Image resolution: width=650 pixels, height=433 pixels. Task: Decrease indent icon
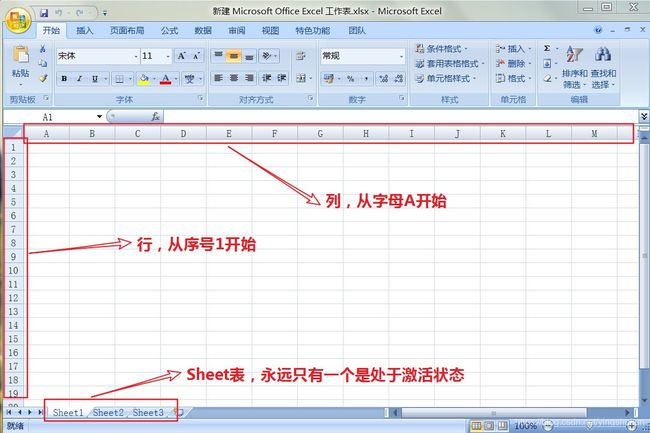(267, 78)
